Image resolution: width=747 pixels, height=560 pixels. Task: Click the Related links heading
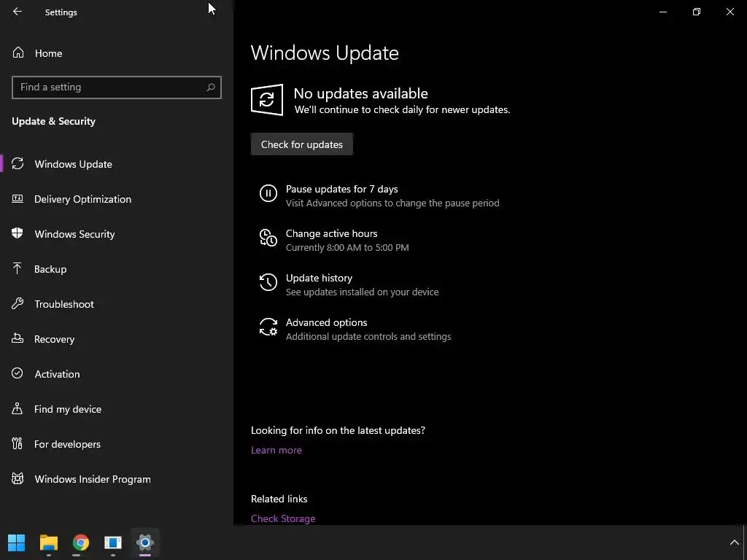pyautogui.click(x=279, y=499)
